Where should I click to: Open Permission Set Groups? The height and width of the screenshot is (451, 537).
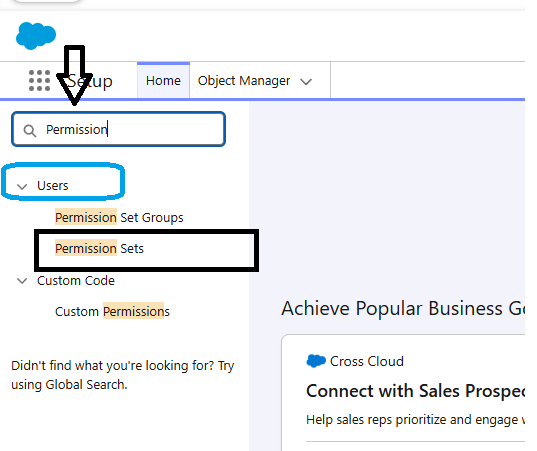119,217
